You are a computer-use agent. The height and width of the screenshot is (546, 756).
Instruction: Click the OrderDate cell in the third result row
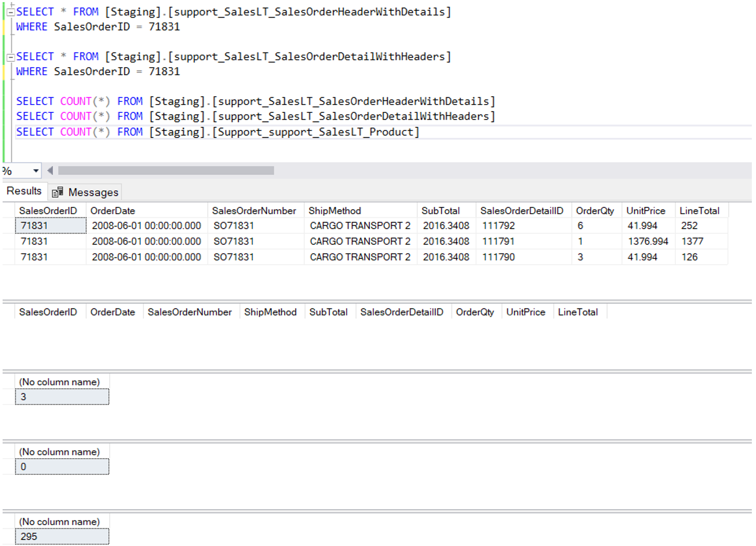[146, 257]
